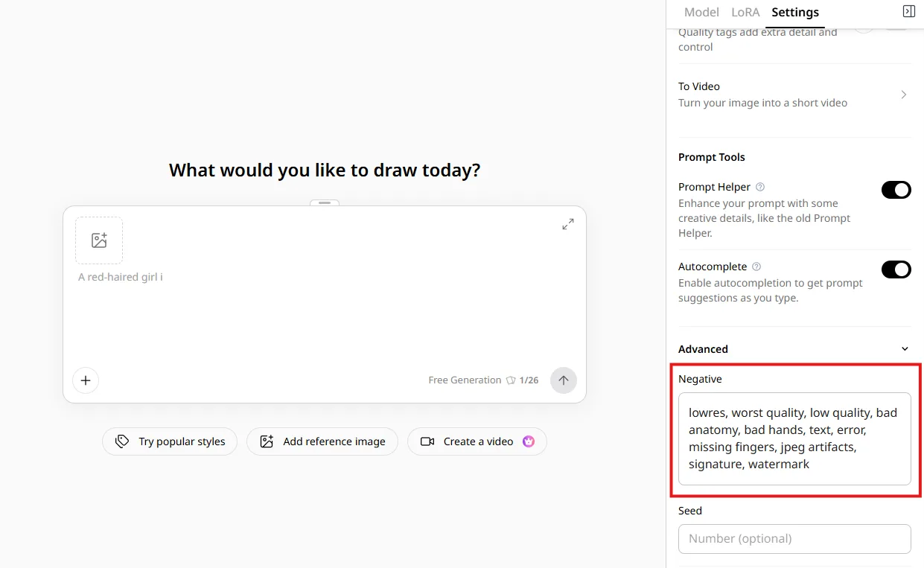This screenshot has width=924, height=568.
Task: Click Try popular styles button
Action: click(x=170, y=441)
